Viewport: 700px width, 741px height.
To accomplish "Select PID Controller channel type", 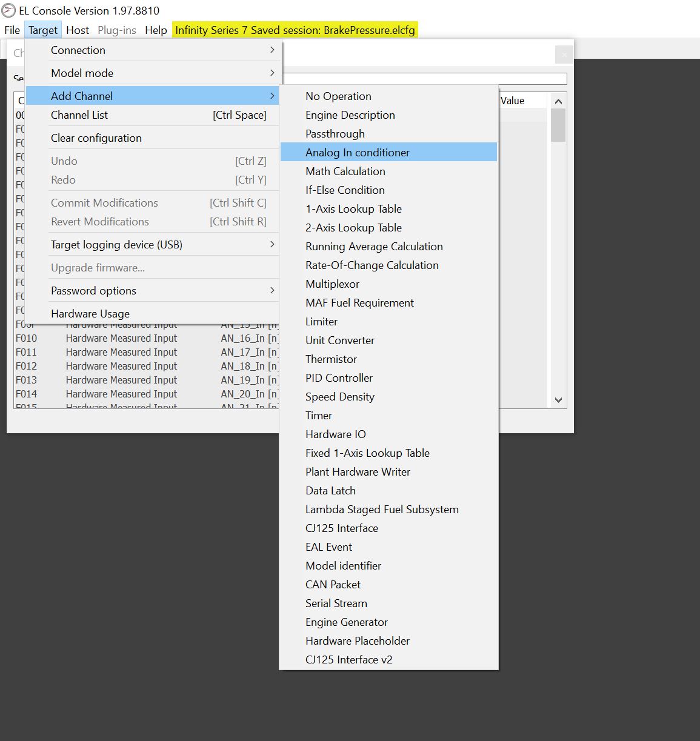I will (339, 378).
